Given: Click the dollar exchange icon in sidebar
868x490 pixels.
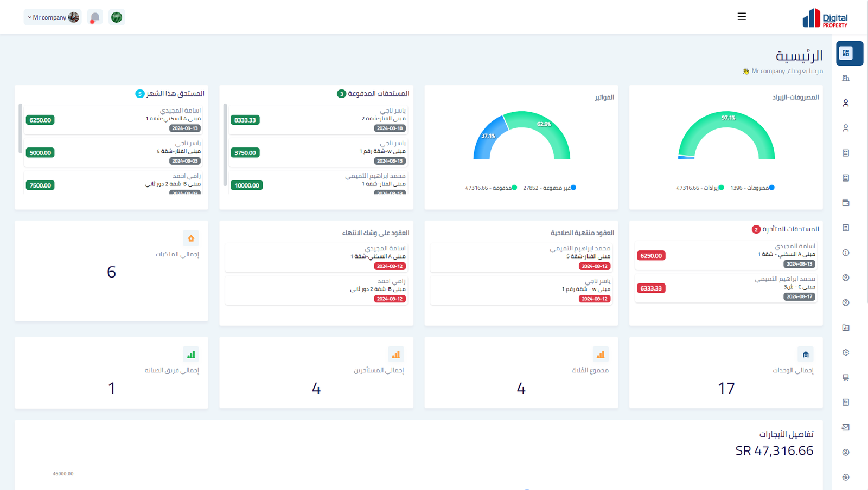Looking at the screenshot, I should (x=846, y=477).
